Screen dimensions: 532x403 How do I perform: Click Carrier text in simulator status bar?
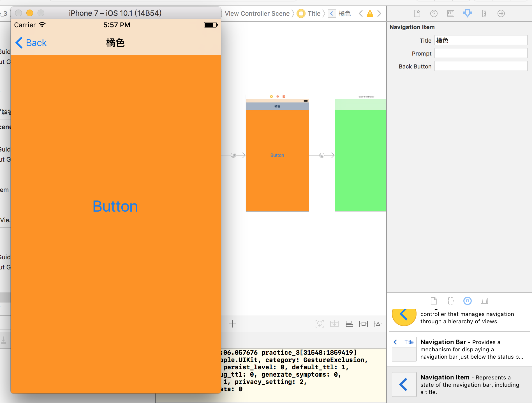[x=25, y=25]
